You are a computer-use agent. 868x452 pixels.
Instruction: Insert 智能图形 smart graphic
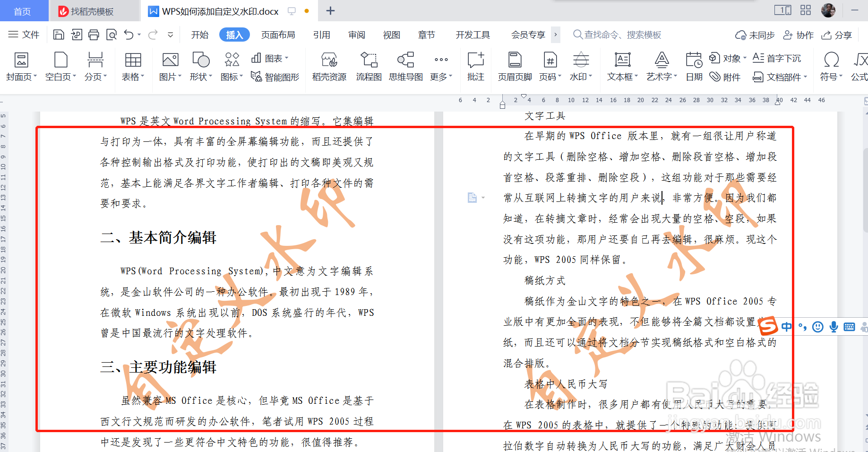[x=275, y=77]
